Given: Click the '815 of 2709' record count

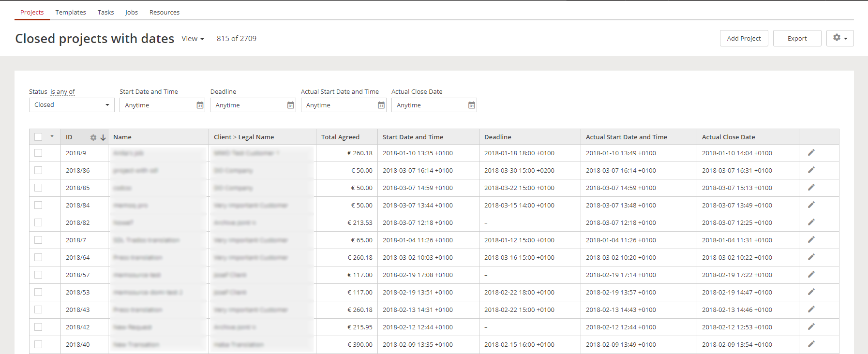Looking at the screenshot, I should tap(237, 39).
